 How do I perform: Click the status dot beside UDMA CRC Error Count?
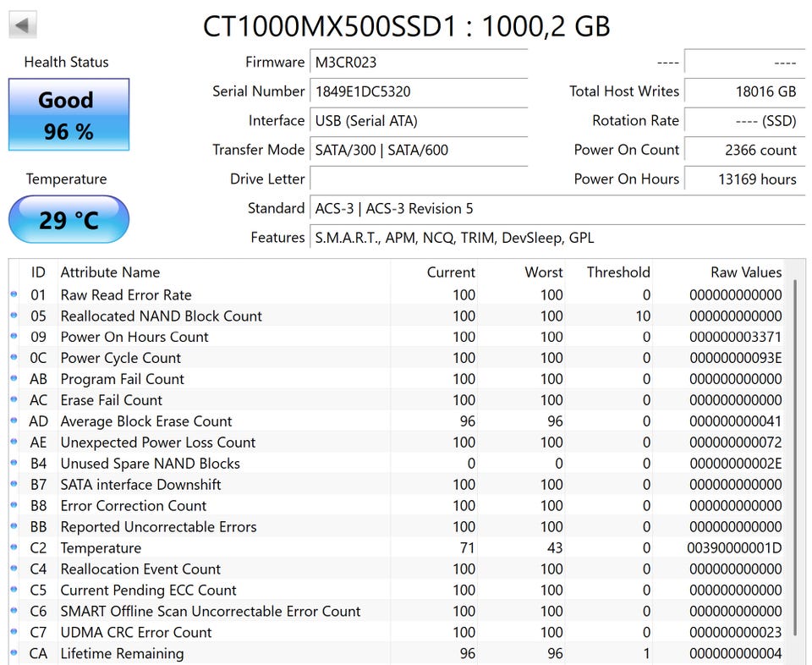click(x=14, y=633)
